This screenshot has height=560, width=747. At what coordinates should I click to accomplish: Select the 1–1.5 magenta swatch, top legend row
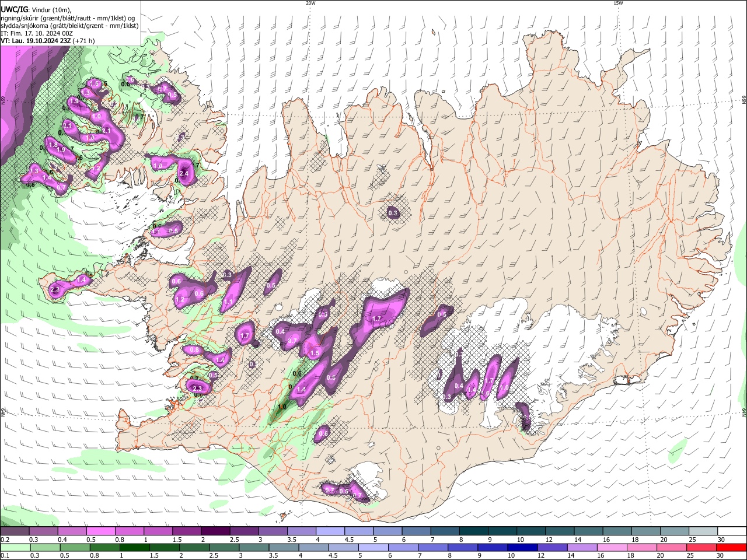[158, 531]
